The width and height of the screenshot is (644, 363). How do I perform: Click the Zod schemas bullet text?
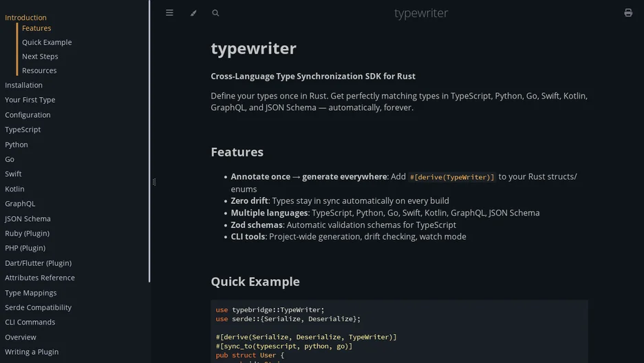pos(343,225)
